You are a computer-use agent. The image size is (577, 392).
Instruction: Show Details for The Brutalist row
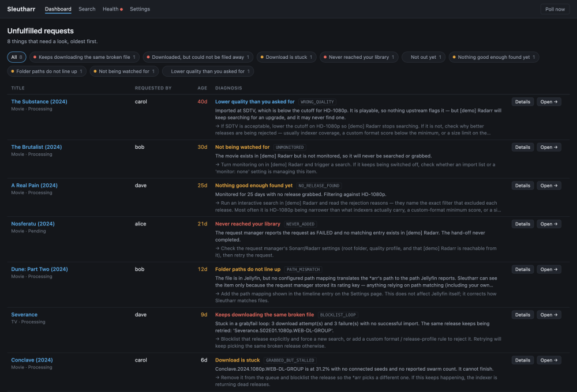coord(523,147)
